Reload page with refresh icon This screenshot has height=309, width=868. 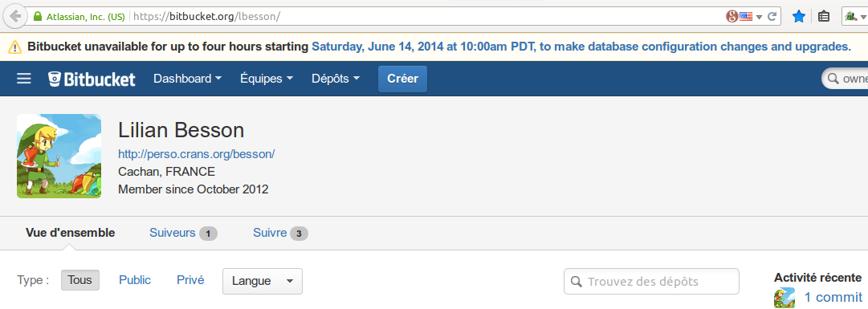[772, 17]
